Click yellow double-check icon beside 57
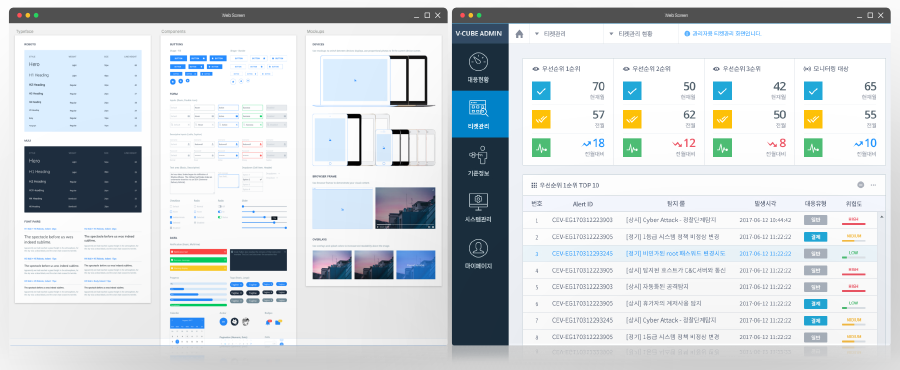Screen dimensions: 900x370 pos(541,119)
